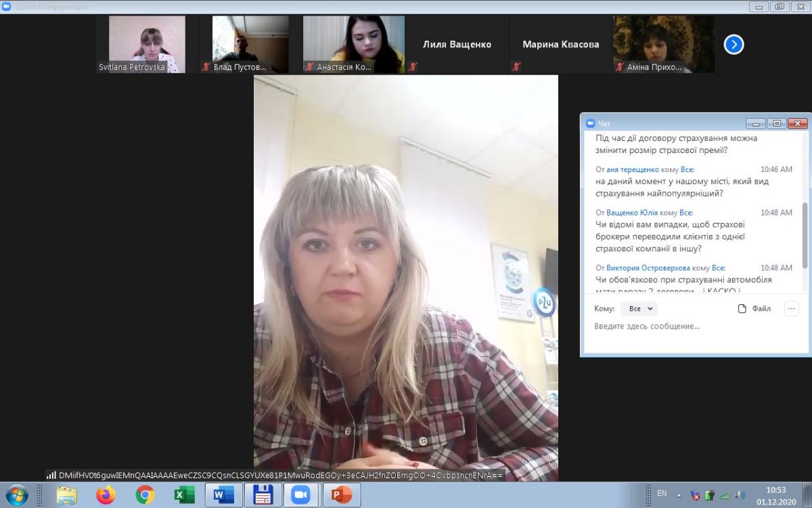Select Лиля Ващенко participant tile
Image resolution: width=812 pixels, height=508 pixels.
tap(457, 44)
